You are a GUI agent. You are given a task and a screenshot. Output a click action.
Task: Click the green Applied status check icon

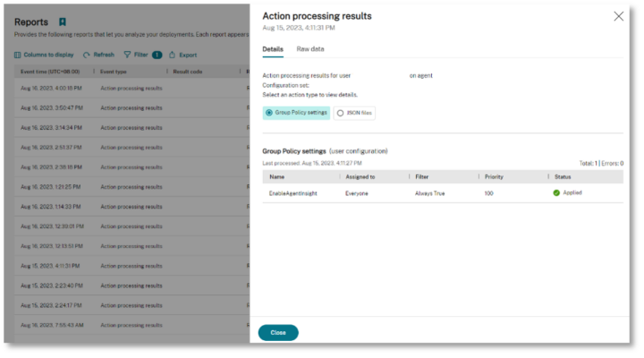click(556, 192)
